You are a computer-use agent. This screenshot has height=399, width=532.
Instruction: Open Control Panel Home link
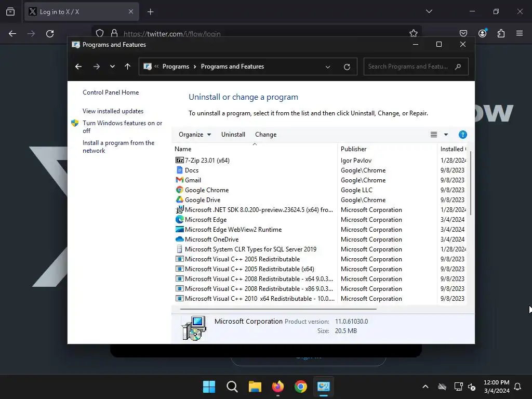111,92
